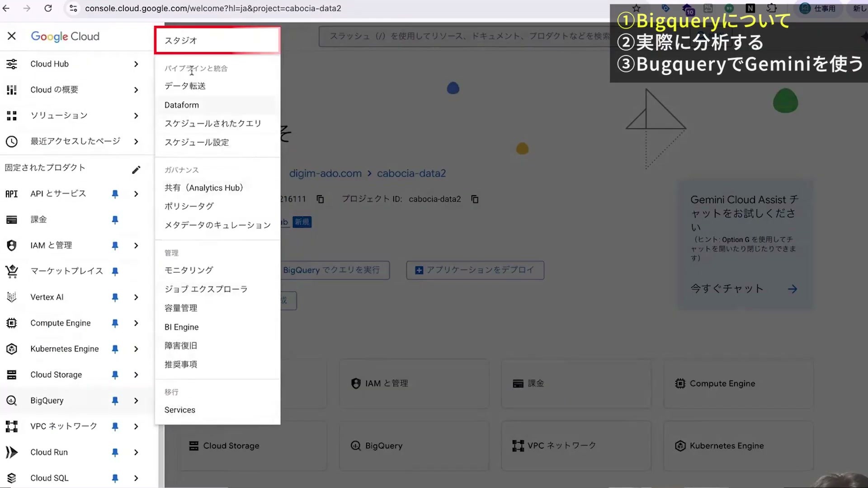Edit pinned products with pencil icon
Viewport: 868px width, 488px height.
[x=136, y=170]
